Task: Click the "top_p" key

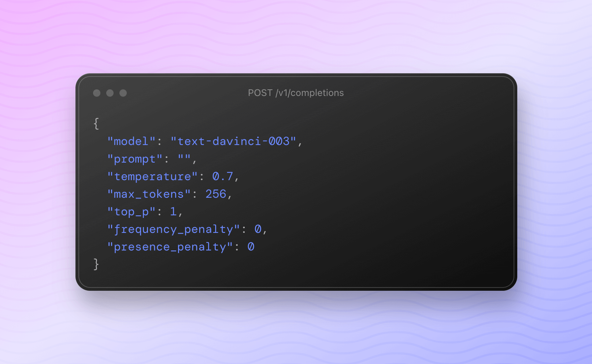Action: tap(132, 212)
